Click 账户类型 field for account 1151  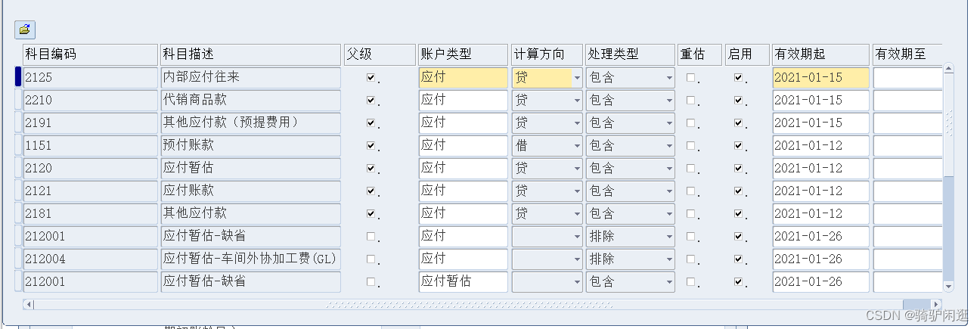coord(463,145)
